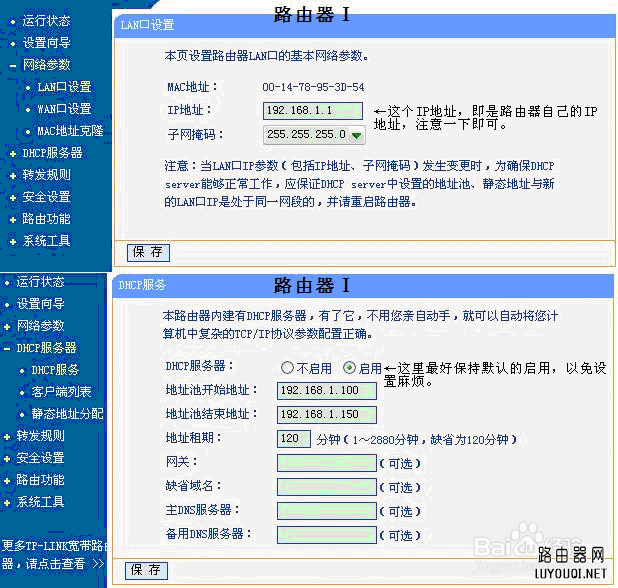Select the 不启用 radio for DHCP server
The width and height of the screenshot is (618, 588).
click(288, 368)
